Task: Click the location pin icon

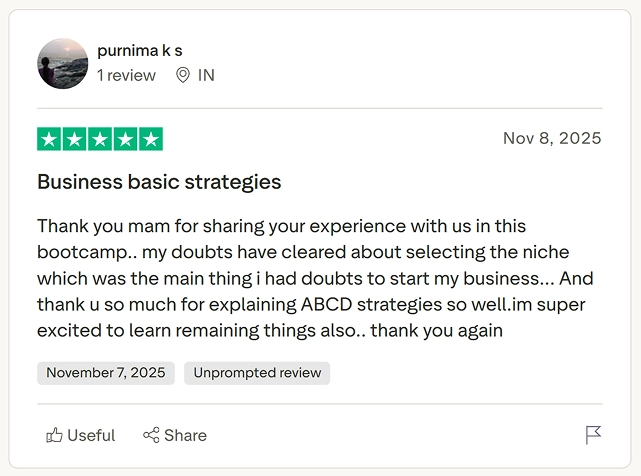Action: pos(182,75)
